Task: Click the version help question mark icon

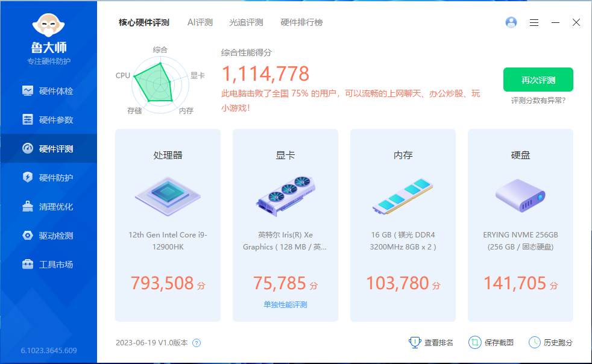Action: pyautogui.click(x=197, y=343)
